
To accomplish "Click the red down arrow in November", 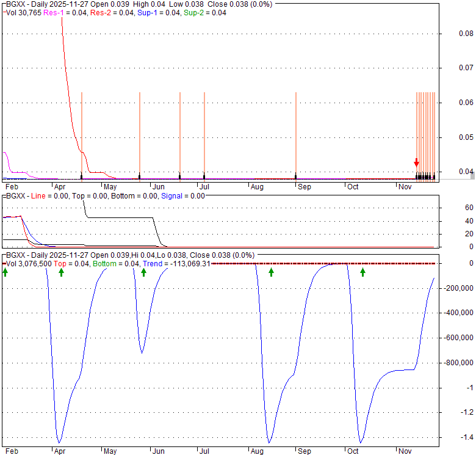I will pos(416,162).
